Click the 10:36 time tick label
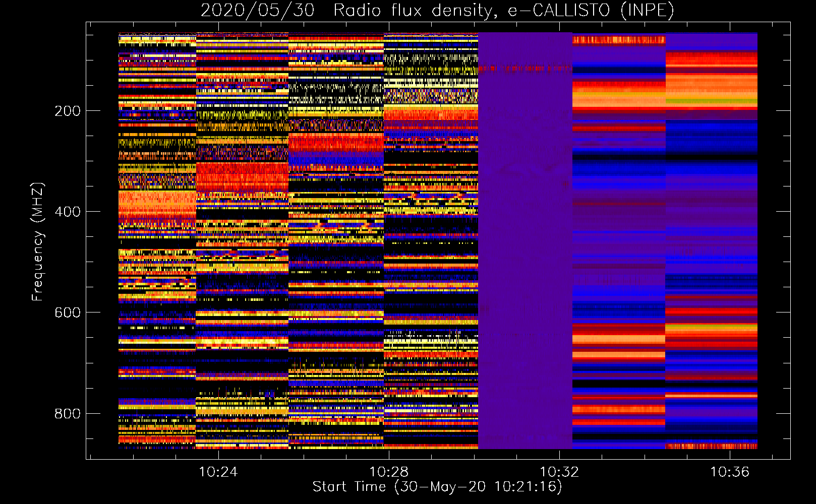816x504 pixels. coord(730,472)
